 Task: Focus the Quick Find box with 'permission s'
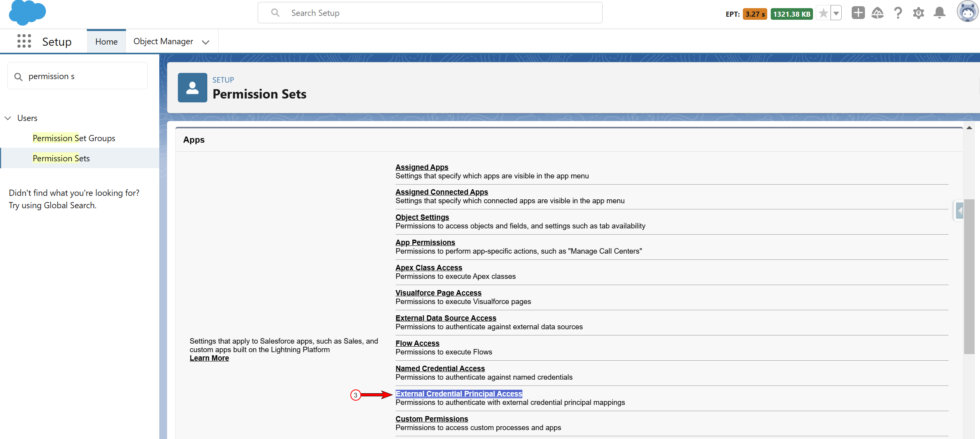tap(78, 76)
